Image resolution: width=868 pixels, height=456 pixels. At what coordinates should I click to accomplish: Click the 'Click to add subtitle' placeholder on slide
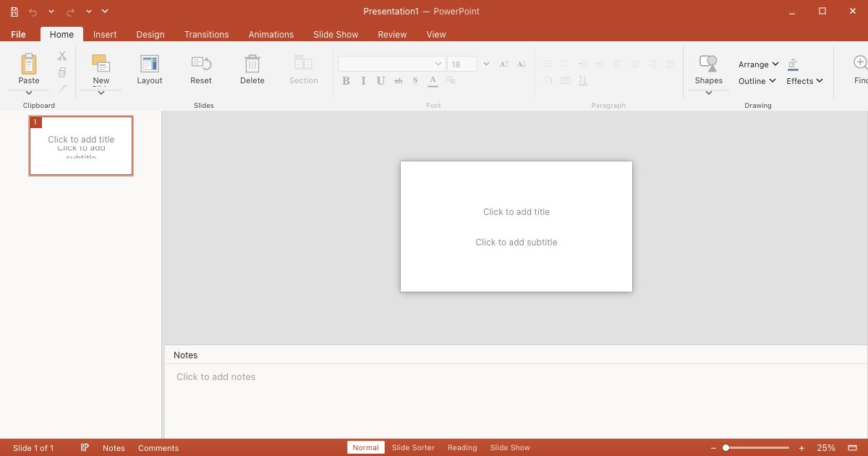pos(516,242)
